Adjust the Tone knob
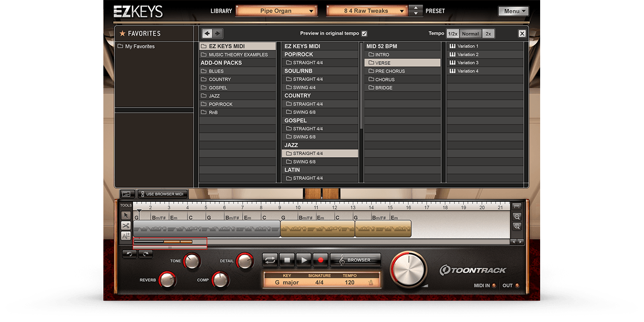The image size is (644, 322). (x=192, y=261)
